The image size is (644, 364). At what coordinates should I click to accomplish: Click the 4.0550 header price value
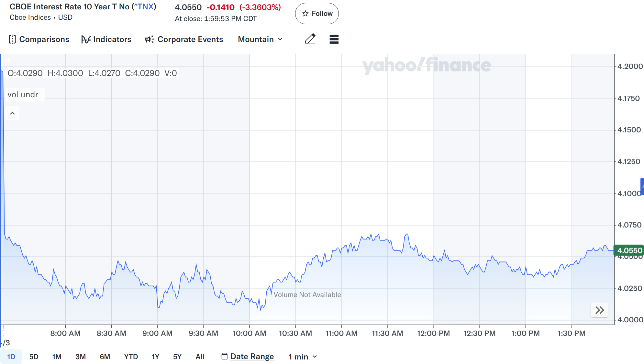pos(188,7)
